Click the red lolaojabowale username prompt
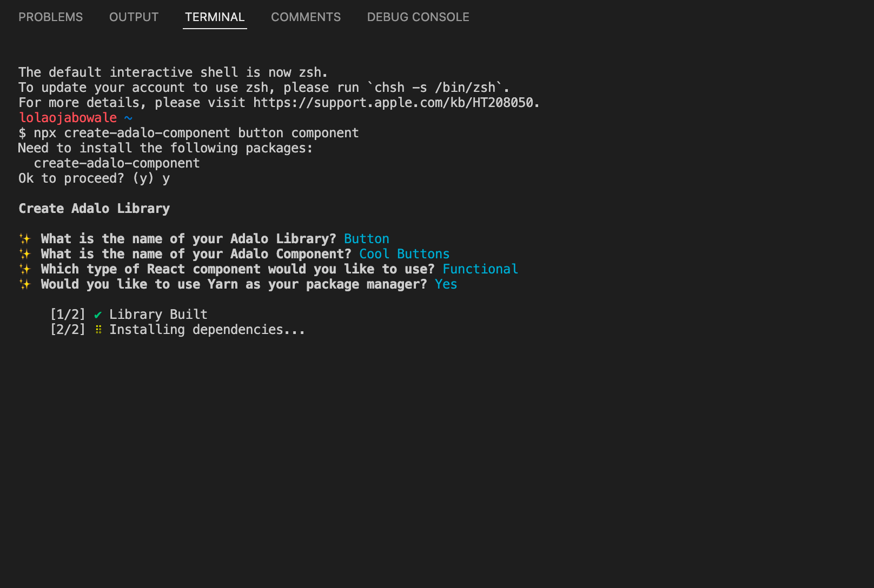The image size is (874, 588). [x=68, y=118]
